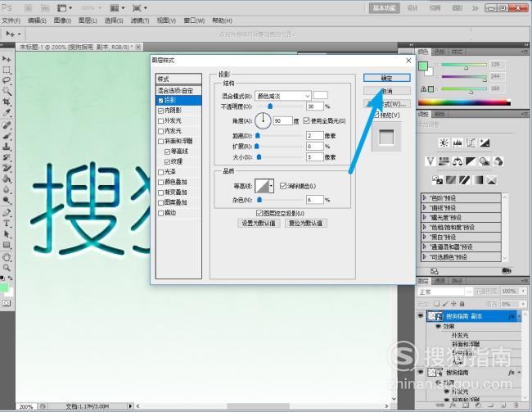Add a Photo Filter adjustment
Image resolution: width=532 pixels, height=412 pixels.
click(x=485, y=161)
